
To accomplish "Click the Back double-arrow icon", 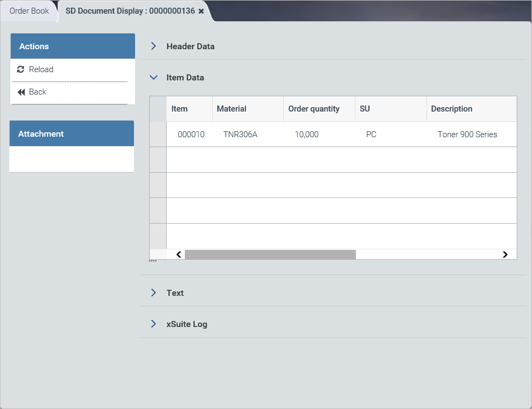I will 21,92.
